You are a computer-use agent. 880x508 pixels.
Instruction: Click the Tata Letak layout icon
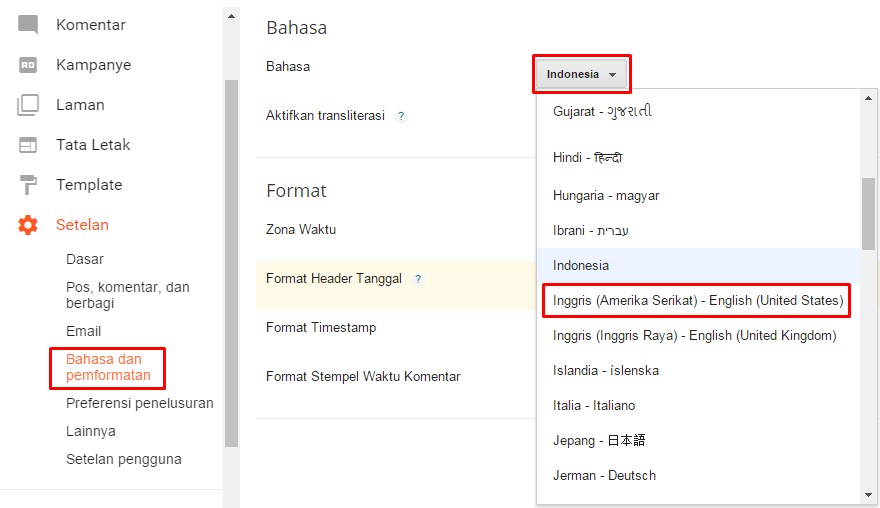pyautogui.click(x=28, y=145)
